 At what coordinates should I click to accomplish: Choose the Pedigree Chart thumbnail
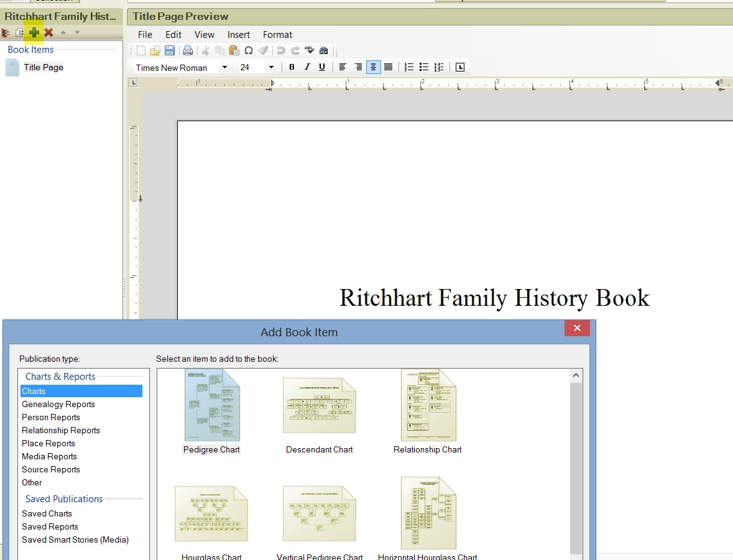(212, 405)
